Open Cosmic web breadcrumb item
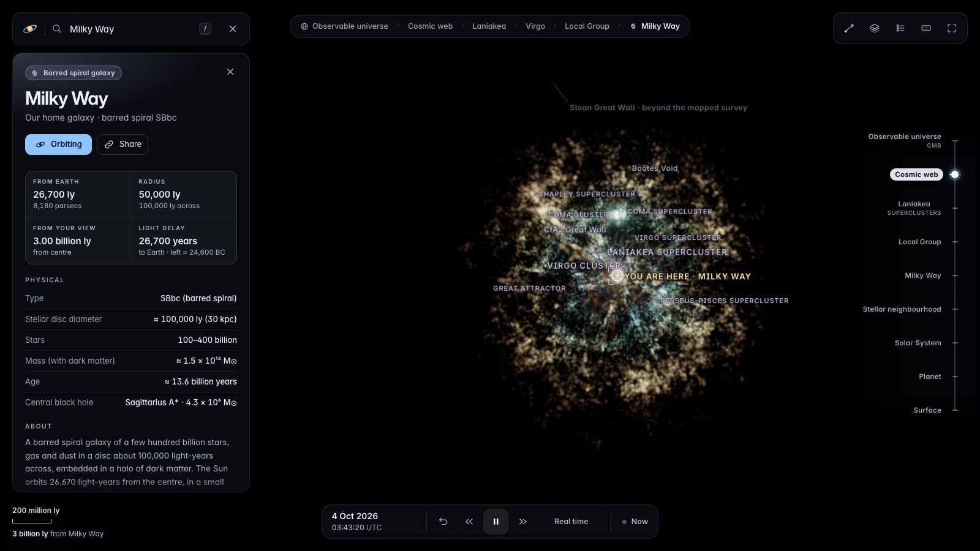Image resolution: width=980 pixels, height=551 pixels. pyautogui.click(x=431, y=26)
